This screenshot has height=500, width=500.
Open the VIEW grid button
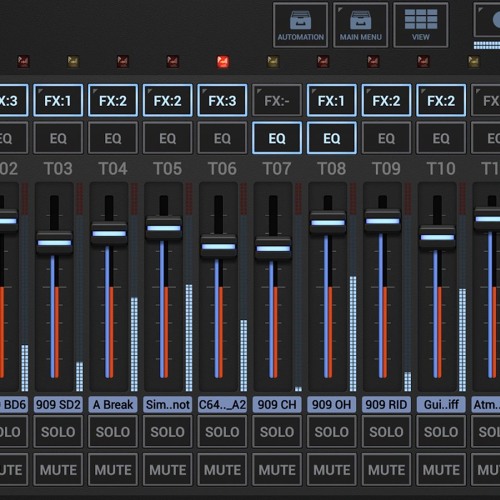click(x=421, y=25)
